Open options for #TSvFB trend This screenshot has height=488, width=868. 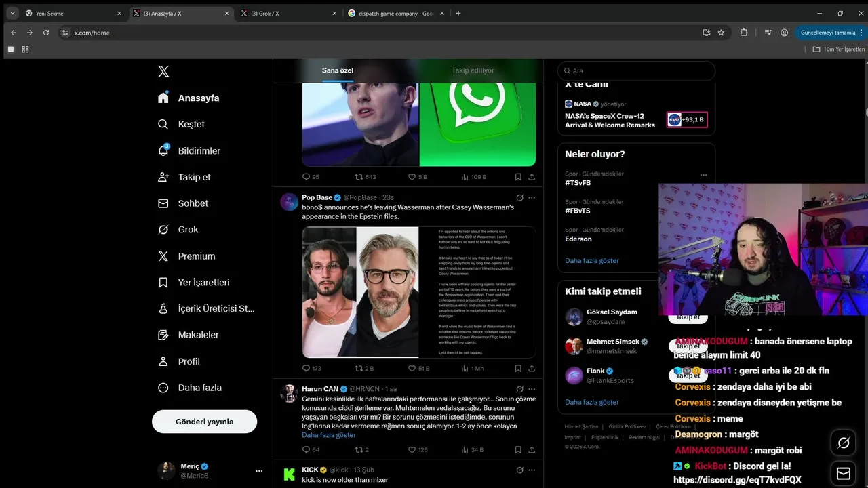click(x=703, y=175)
